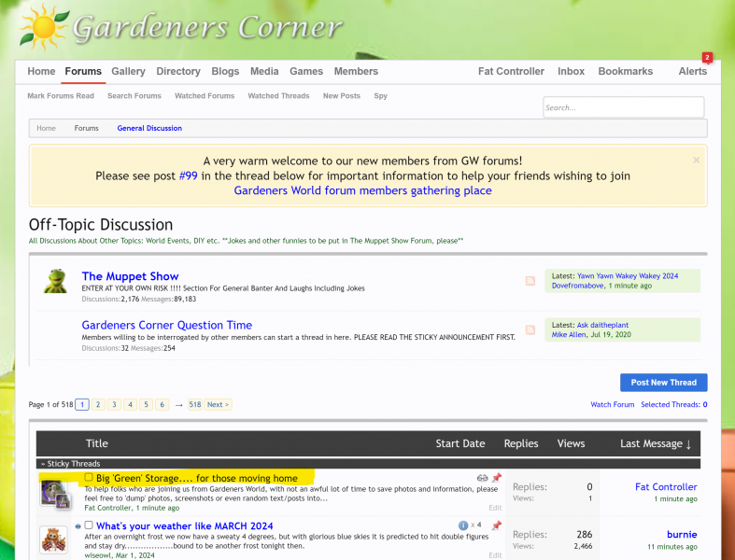Click the sun logo of Gardeners Corner

pos(41,28)
